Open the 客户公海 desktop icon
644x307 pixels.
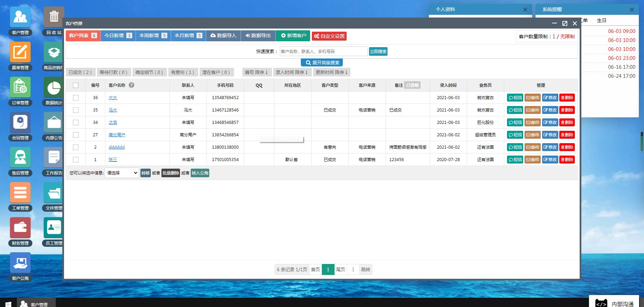coord(20,263)
